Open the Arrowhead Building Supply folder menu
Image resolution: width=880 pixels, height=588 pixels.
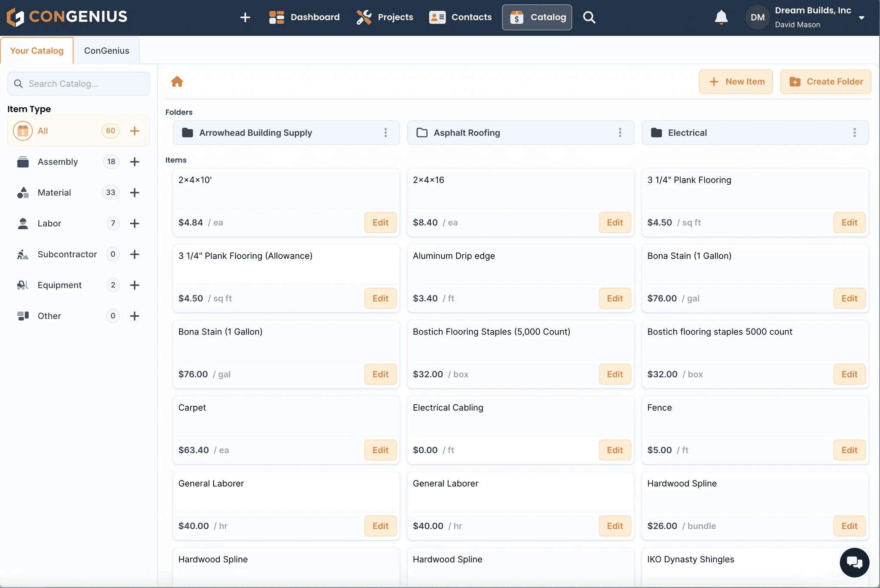point(385,133)
